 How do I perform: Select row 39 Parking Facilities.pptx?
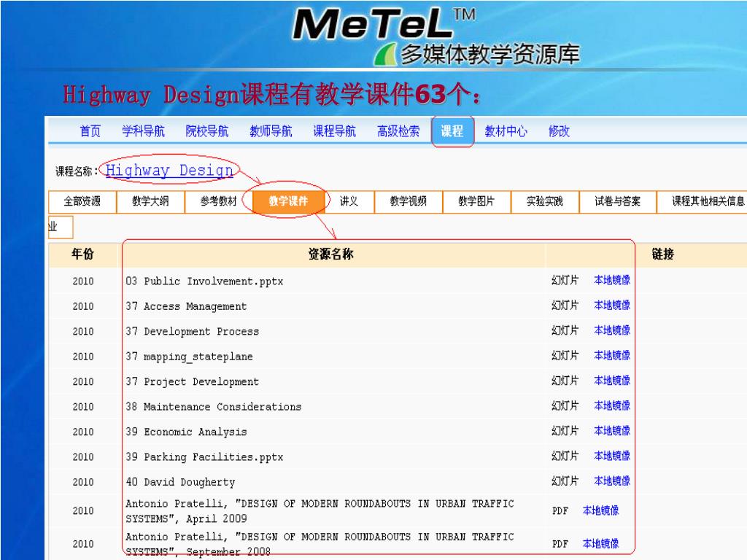pyautogui.click(x=204, y=457)
